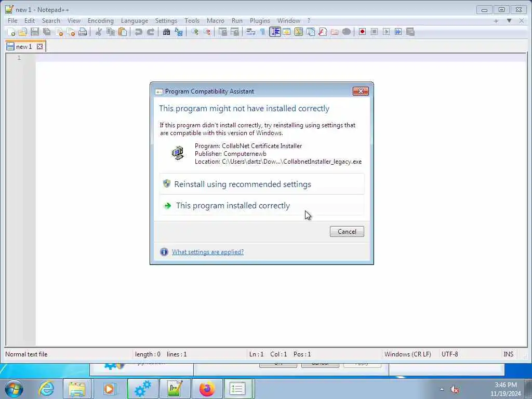Open the document list dropdown arrow
532x399 pixels.
coord(509,21)
